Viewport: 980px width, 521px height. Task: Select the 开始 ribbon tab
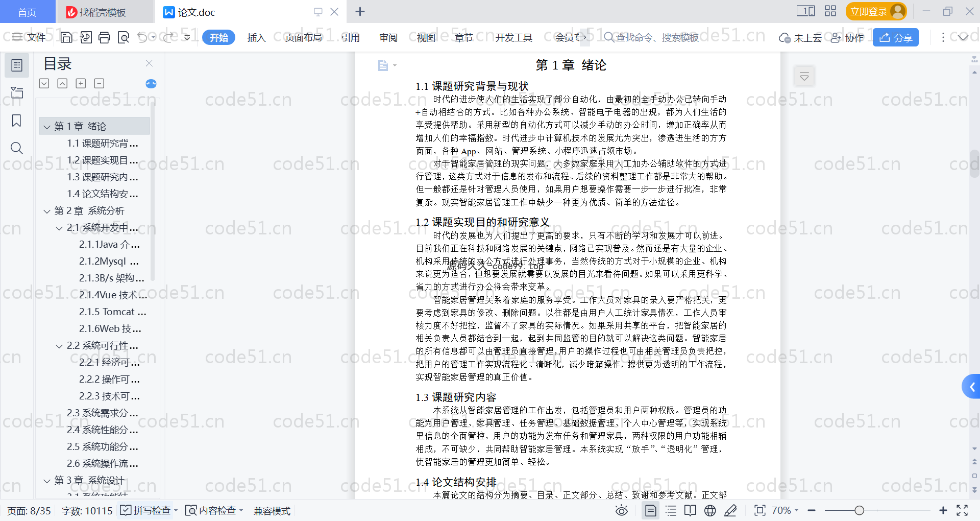coord(219,37)
